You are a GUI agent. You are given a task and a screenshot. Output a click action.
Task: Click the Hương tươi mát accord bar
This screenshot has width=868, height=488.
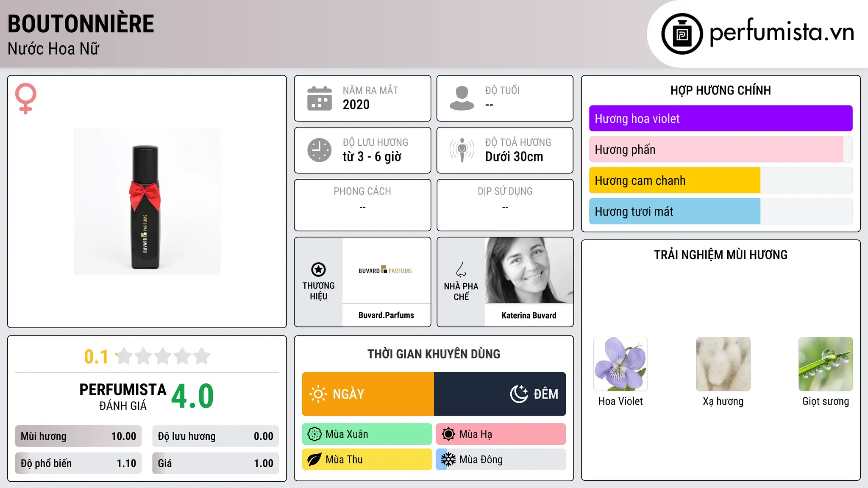(721, 211)
